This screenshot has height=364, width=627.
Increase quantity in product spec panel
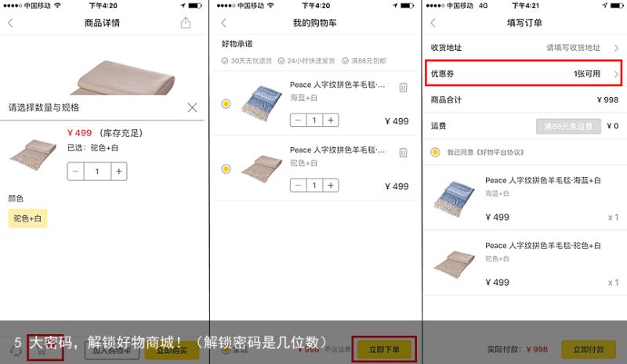[119, 171]
